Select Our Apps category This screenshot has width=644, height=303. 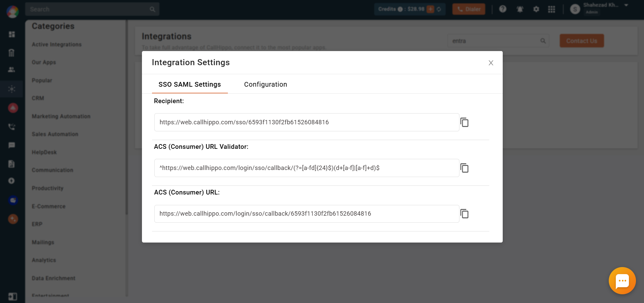point(44,62)
